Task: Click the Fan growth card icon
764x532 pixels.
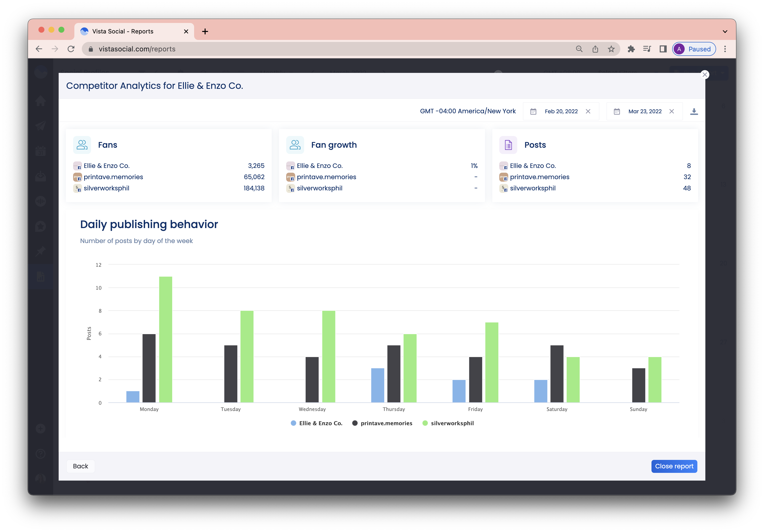Action: tap(295, 145)
